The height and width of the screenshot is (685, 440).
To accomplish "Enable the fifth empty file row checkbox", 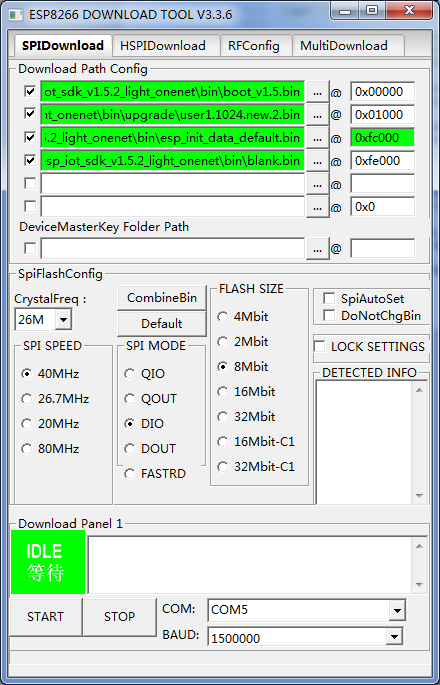I will [30, 183].
